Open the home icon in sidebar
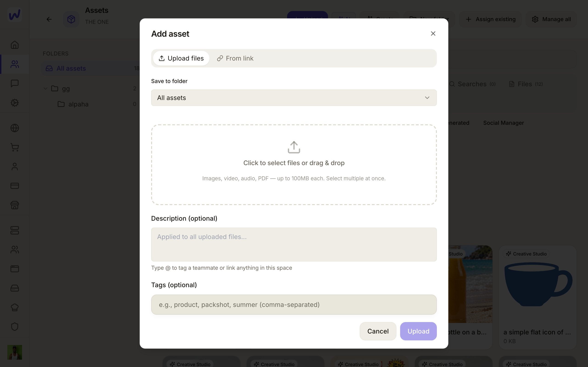The image size is (588, 367). [14, 45]
